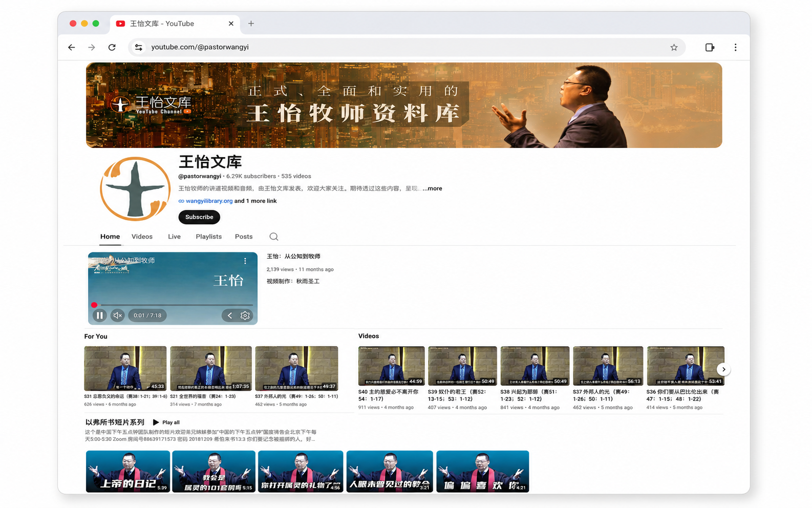
Task: Open the 以弗所书短片系列 playlist title
Action: (115, 422)
